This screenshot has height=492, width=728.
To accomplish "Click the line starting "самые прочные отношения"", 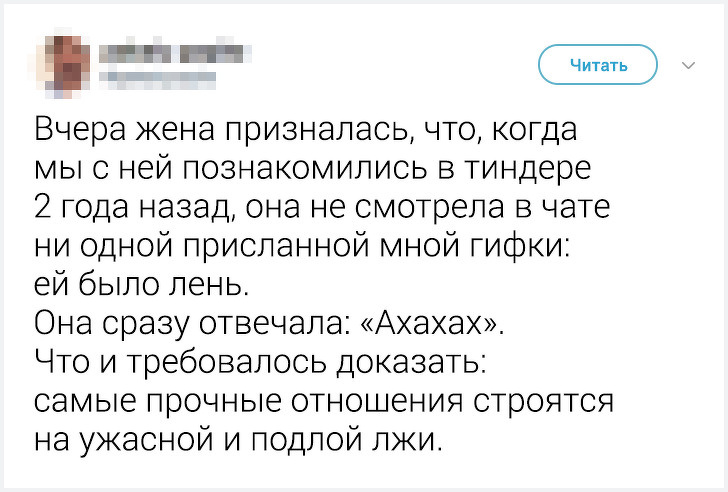I will [x=324, y=401].
